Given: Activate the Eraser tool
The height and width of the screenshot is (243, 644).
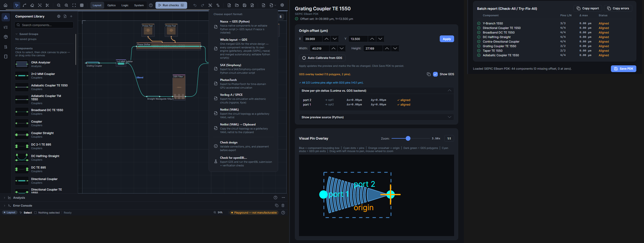Looking at the screenshot, I should (x=32, y=5).
